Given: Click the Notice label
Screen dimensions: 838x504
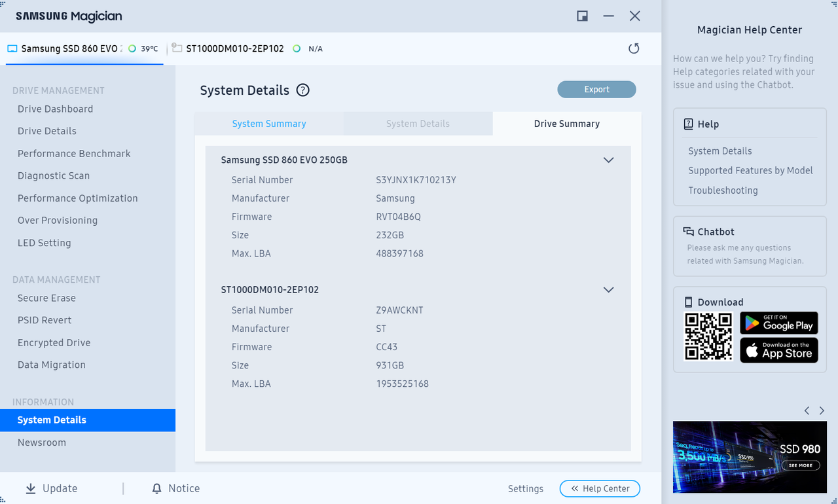Looking at the screenshot, I should [x=184, y=489].
